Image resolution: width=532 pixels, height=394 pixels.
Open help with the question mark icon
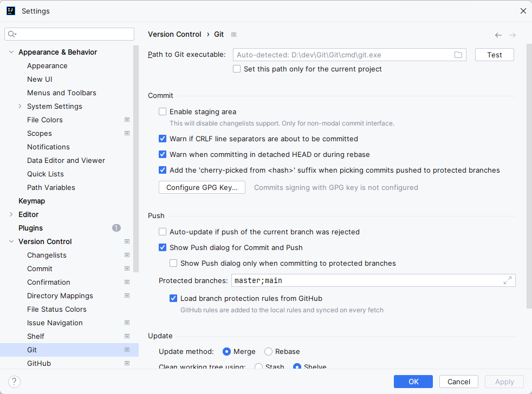14,382
